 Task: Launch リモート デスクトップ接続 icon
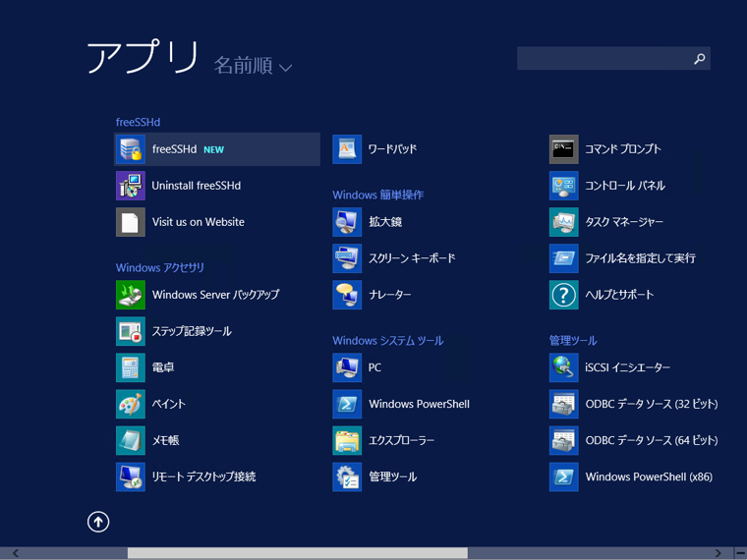(x=130, y=476)
